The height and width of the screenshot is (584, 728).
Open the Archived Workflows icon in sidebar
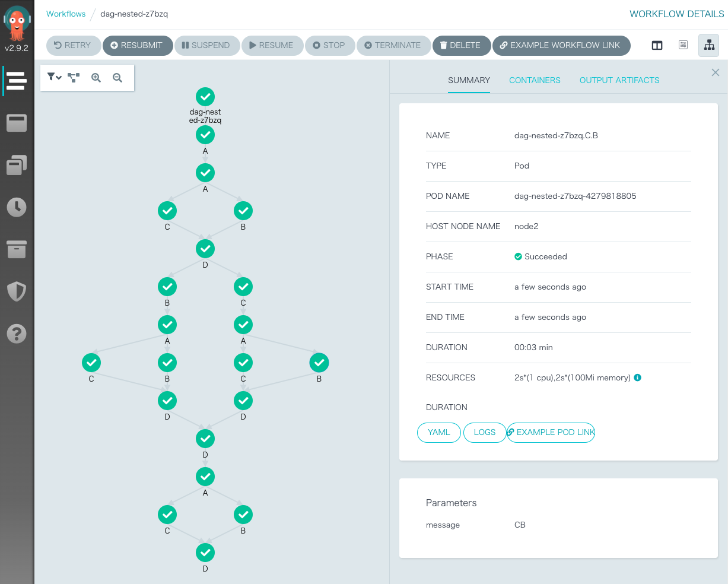click(17, 249)
